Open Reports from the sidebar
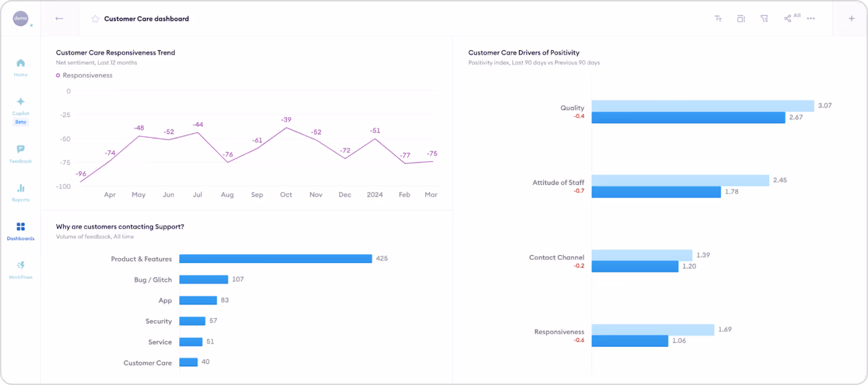This screenshot has width=868, height=385. tap(21, 192)
